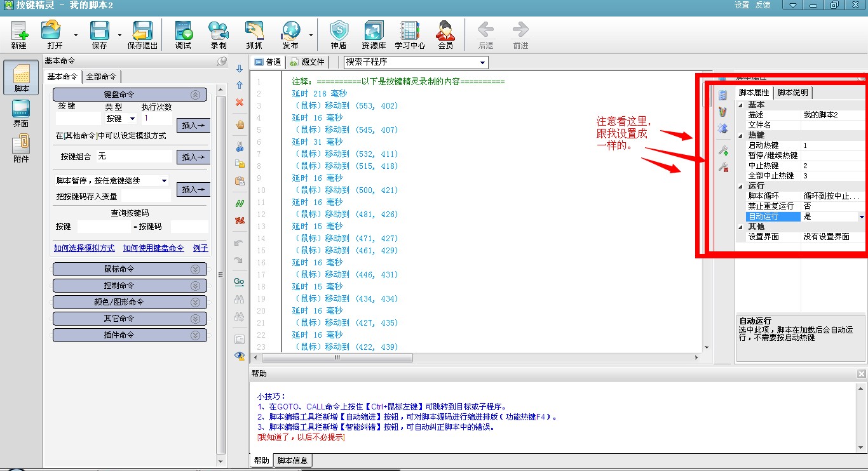
Task: Click the copy icon in editor toolbar
Action: pos(240,164)
